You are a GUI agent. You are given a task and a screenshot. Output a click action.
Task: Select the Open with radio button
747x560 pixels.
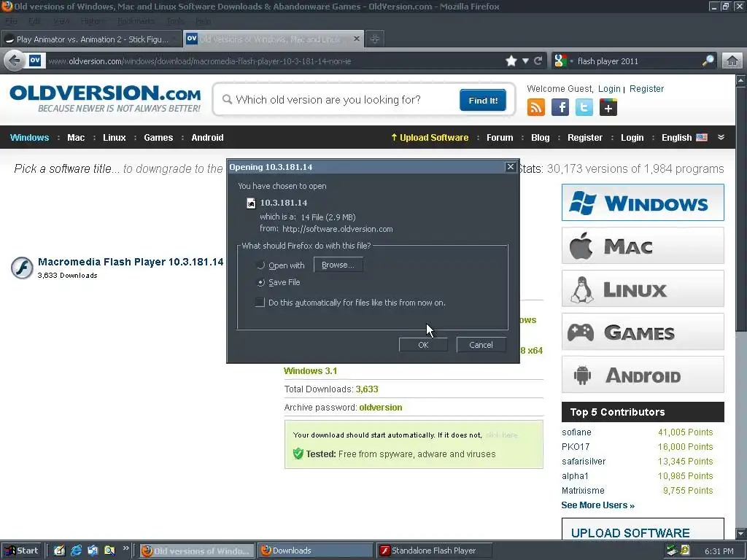coord(260,265)
